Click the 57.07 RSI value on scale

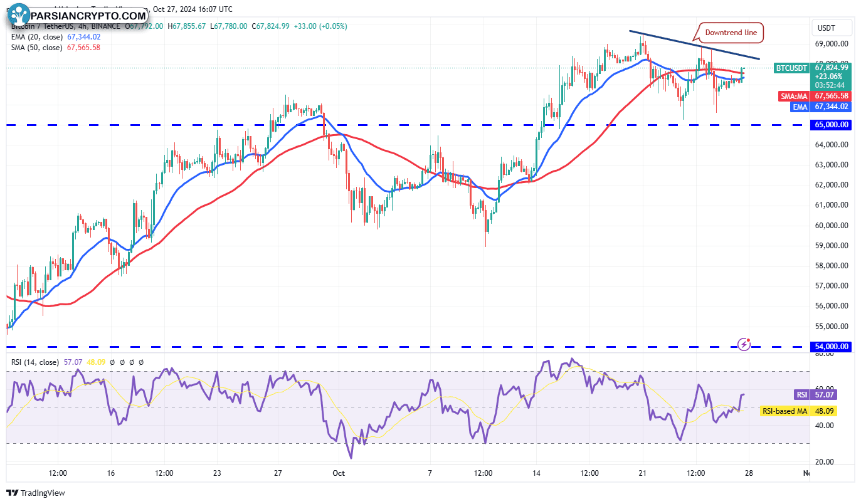[823, 395]
